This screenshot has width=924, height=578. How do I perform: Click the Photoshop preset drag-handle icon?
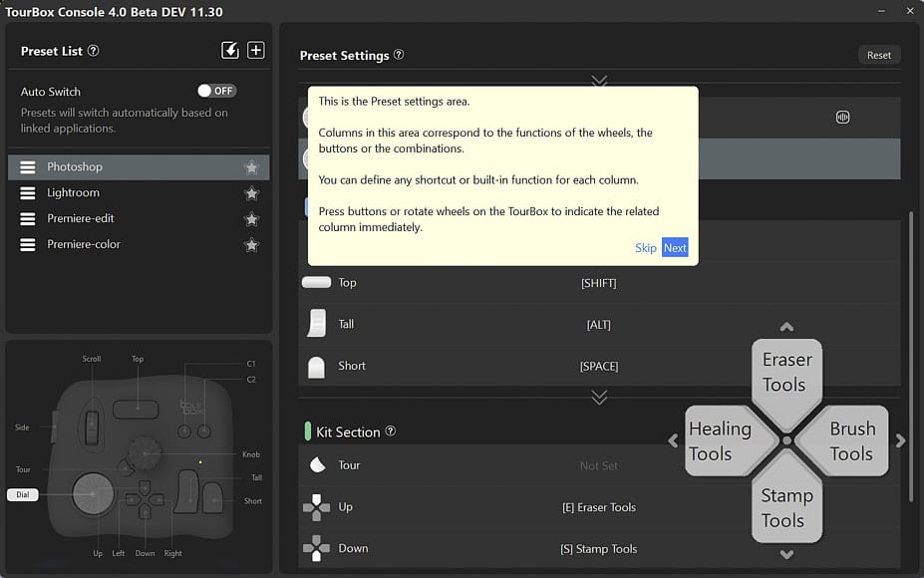point(28,167)
